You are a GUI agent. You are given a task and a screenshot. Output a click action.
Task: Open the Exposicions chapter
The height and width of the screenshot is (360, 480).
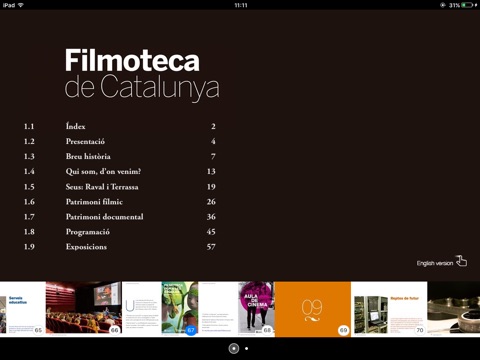86,247
